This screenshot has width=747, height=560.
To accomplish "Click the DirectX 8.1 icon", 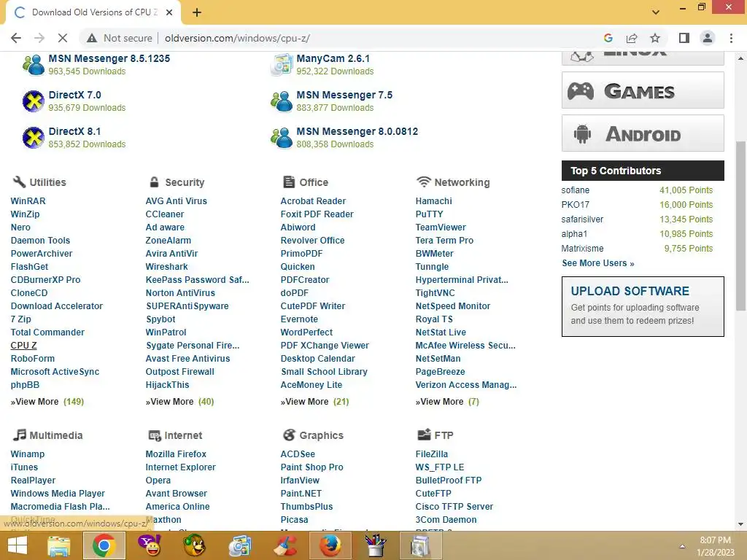I will click(34, 137).
